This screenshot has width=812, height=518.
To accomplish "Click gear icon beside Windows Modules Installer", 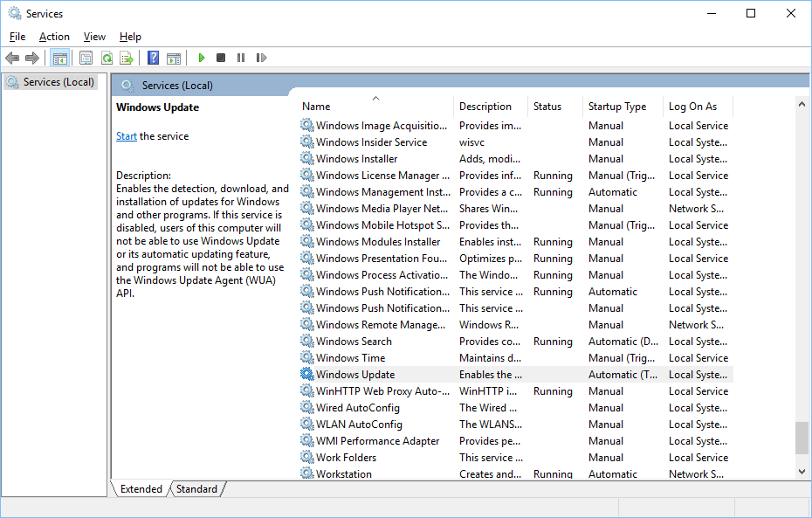I will point(307,241).
